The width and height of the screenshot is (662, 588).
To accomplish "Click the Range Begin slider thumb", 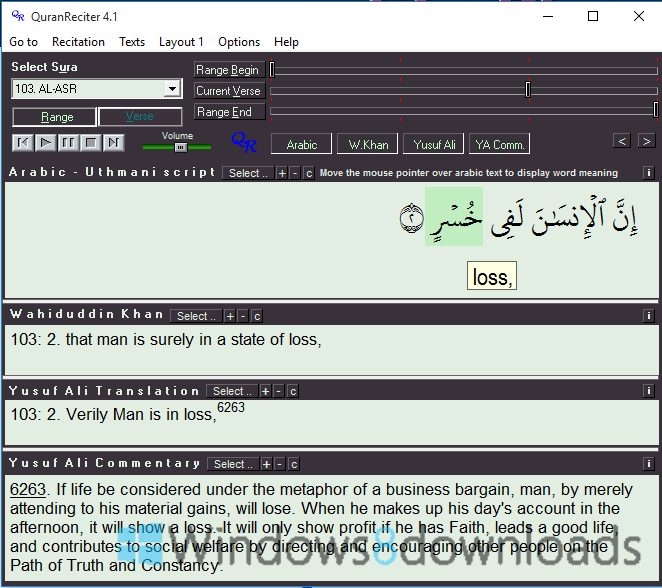I will pyautogui.click(x=272, y=70).
